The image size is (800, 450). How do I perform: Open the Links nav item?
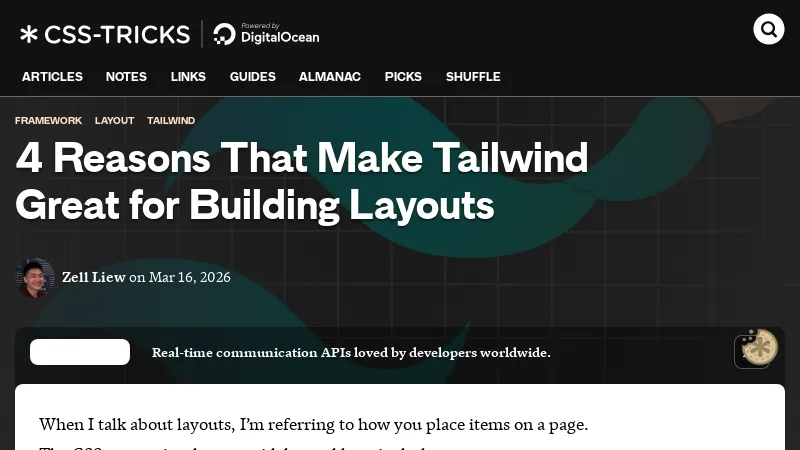[188, 77]
